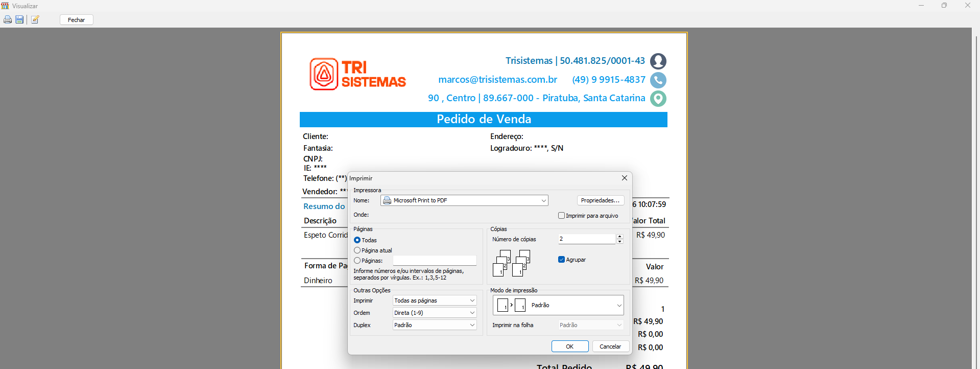Select the Todas pages radio button
This screenshot has height=369, width=980.
(357, 240)
